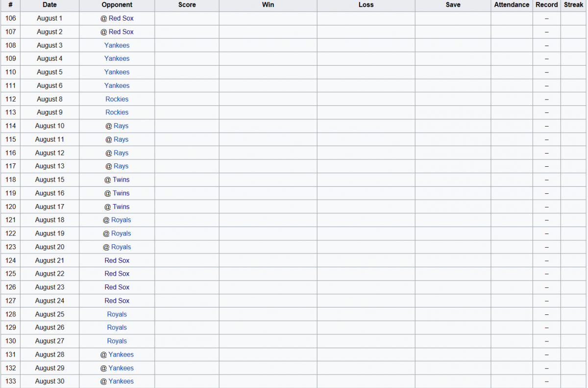Open the Red Sox link for August 24
The image size is (588, 388).
117,301
